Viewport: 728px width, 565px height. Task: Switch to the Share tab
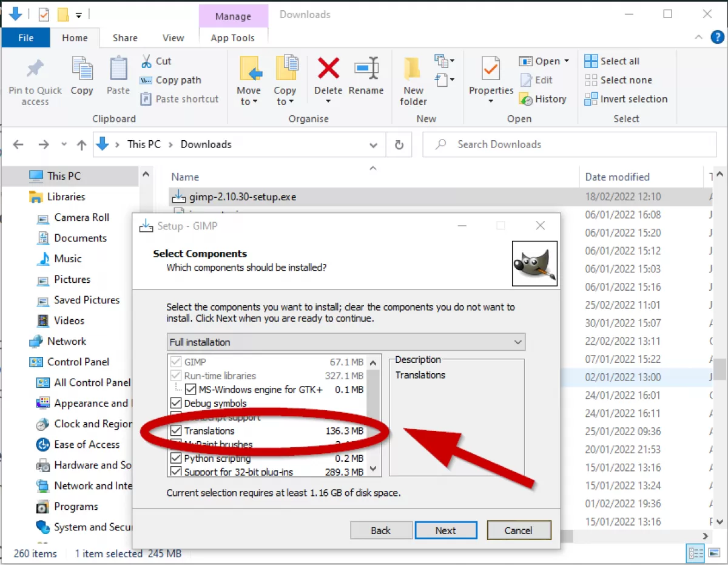pyautogui.click(x=125, y=38)
